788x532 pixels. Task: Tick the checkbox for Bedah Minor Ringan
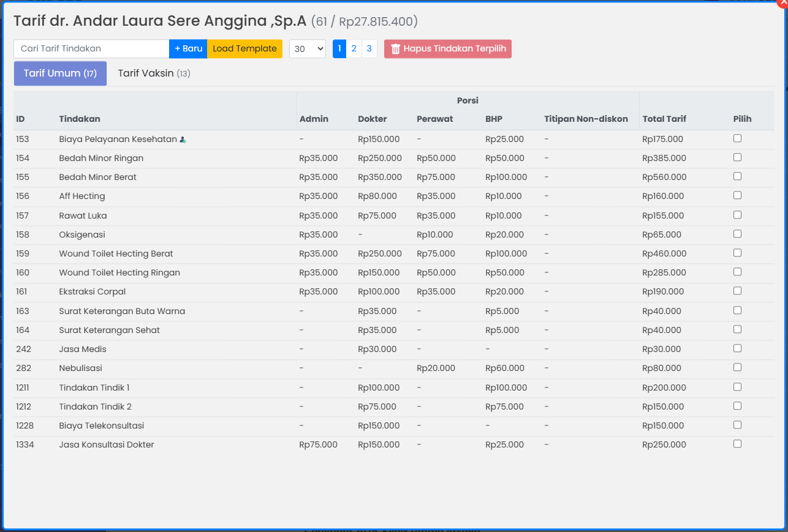(737, 157)
